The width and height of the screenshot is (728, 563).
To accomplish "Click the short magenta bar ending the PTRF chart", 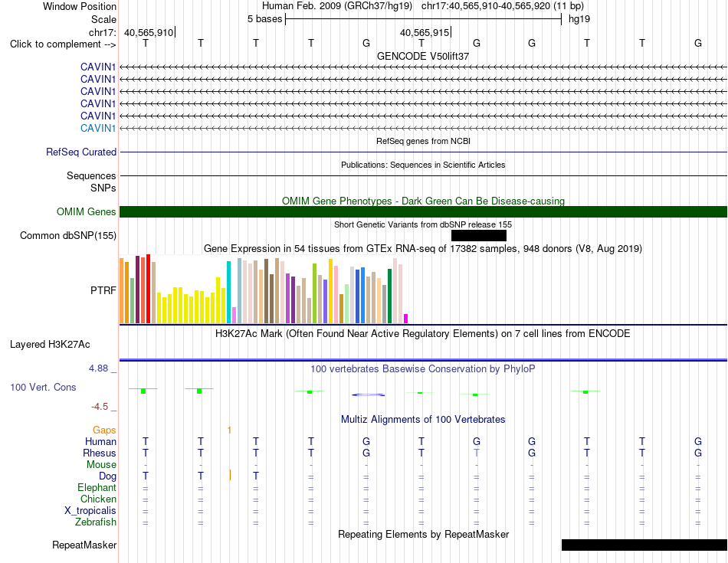I will coord(406,319).
